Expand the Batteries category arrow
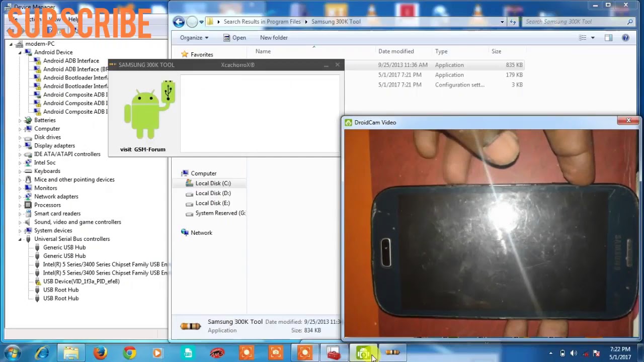 click(x=20, y=120)
